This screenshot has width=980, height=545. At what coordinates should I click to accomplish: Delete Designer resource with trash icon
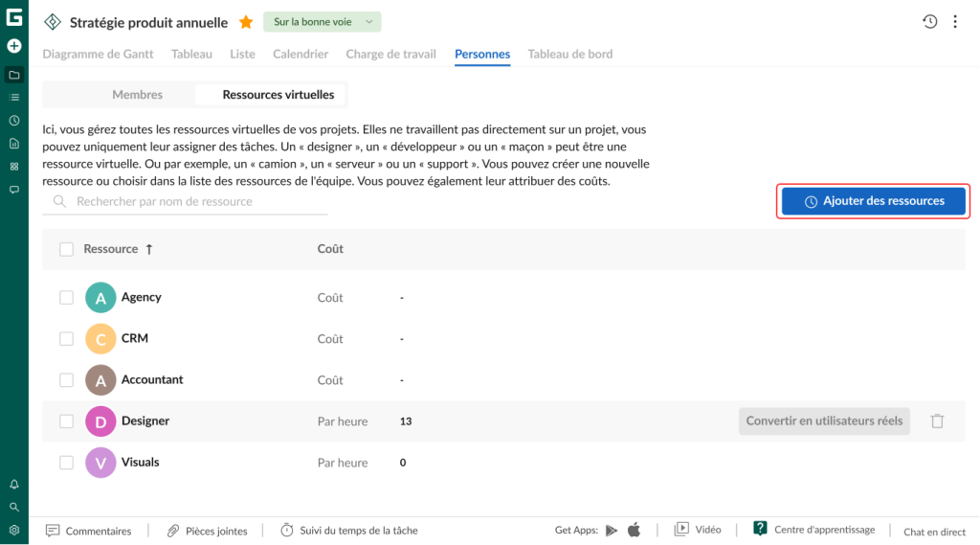(937, 421)
